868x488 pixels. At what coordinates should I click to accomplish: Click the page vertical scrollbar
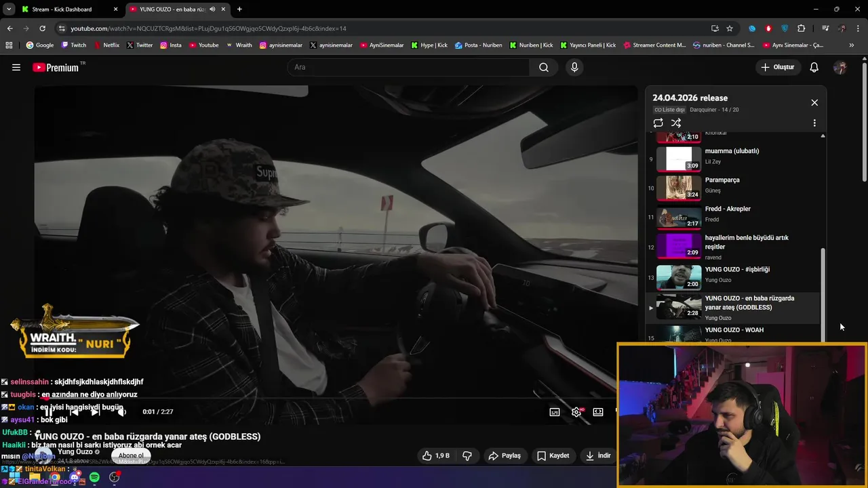click(x=865, y=122)
